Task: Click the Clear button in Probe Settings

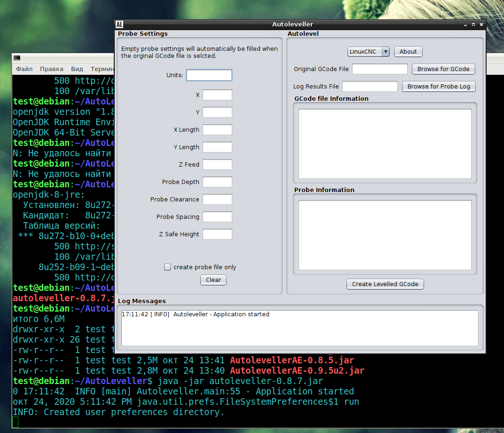Action: pos(213,280)
